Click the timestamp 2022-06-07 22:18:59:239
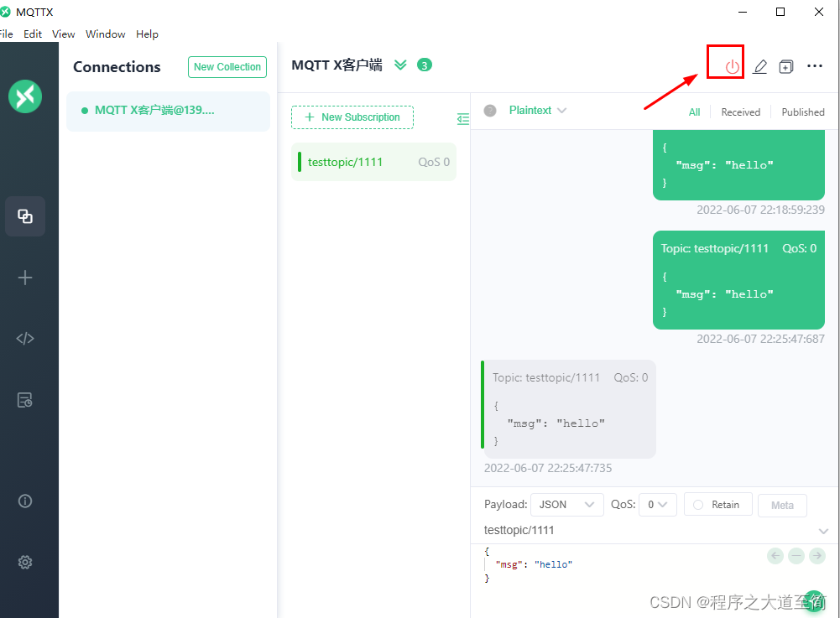The height and width of the screenshot is (618, 840). coord(760,210)
